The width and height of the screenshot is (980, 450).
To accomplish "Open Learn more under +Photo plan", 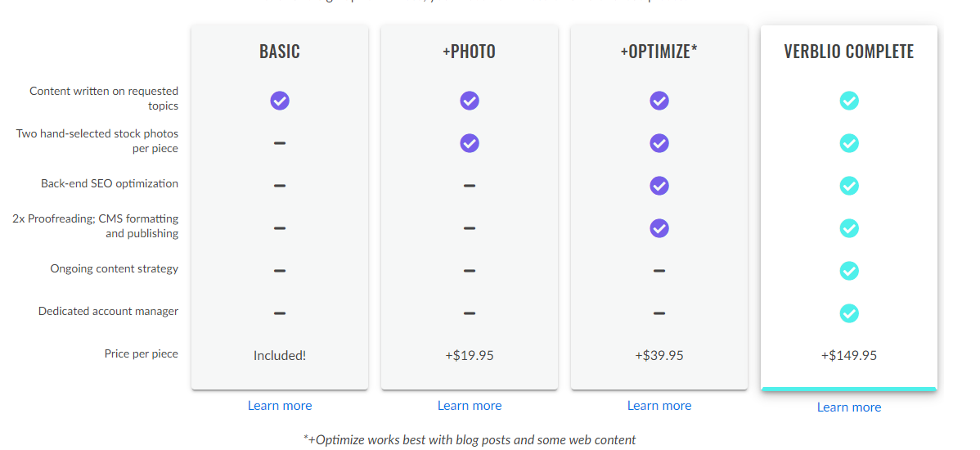I will 470,406.
